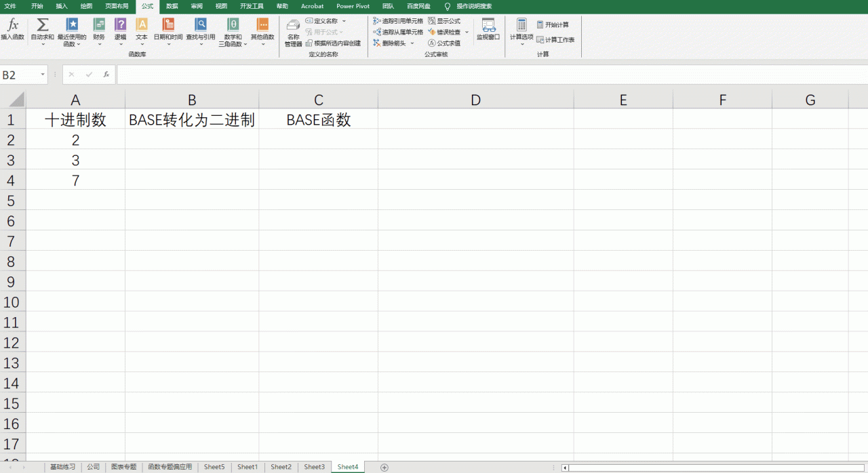Switch to the Draw (绘图) tab

pyautogui.click(x=86, y=6)
